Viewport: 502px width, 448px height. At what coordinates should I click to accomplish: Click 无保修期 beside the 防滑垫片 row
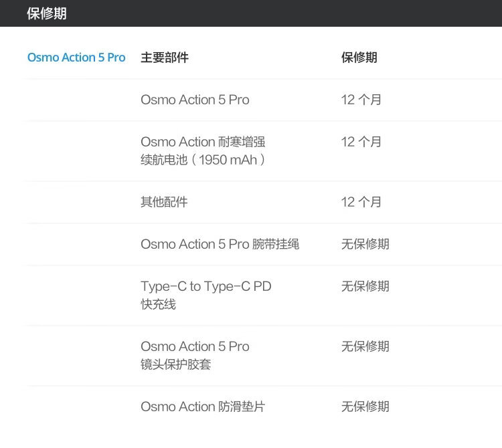(365, 407)
